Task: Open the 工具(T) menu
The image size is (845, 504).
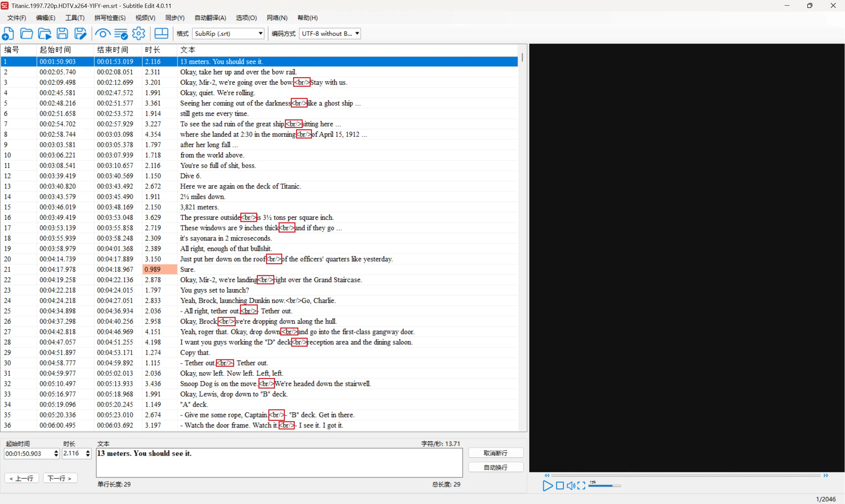Action: click(x=75, y=18)
